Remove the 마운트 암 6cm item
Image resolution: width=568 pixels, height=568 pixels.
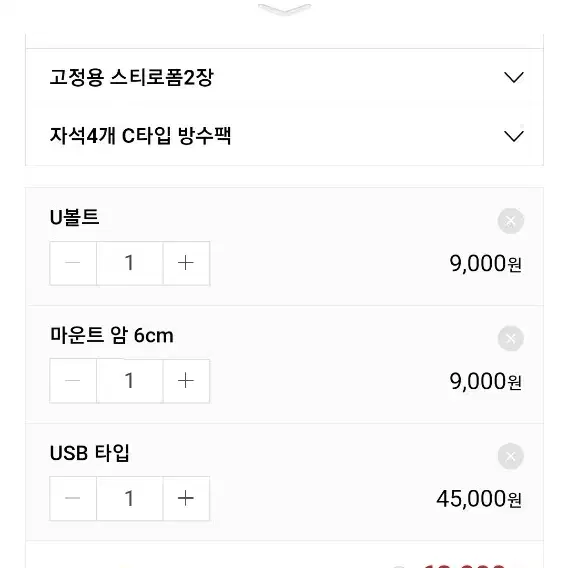coord(510,338)
